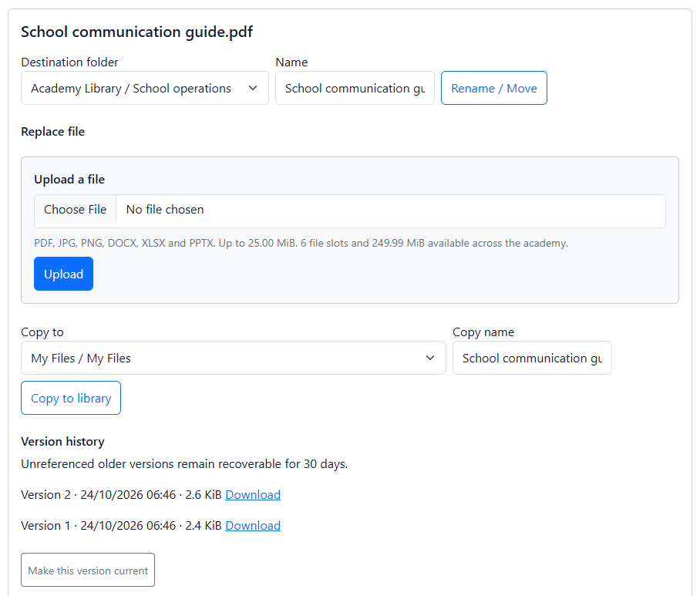The image size is (700, 596).
Task: Select the School communication guide.pdf heading
Action: tap(136, 32)
